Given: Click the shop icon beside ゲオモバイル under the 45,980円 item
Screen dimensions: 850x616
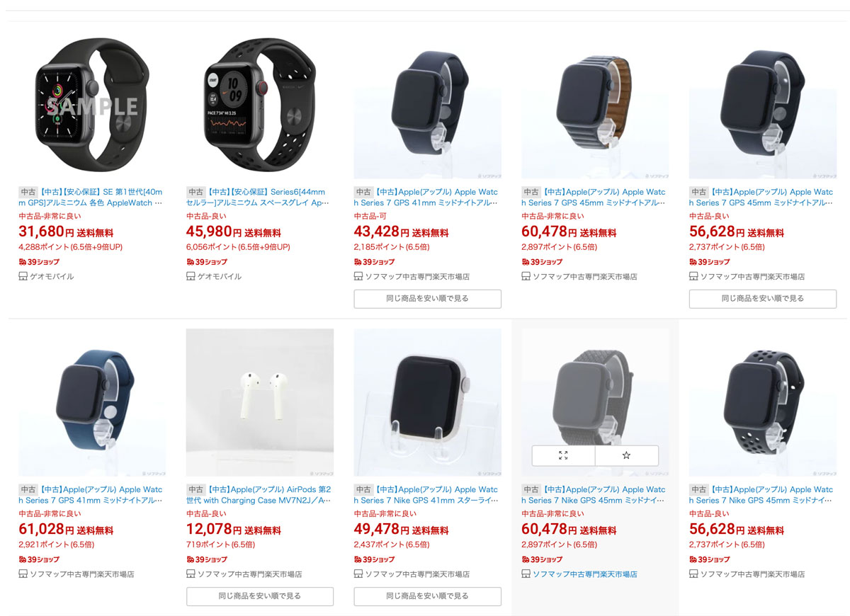Looking at the screenshot, I should [191, 276].
